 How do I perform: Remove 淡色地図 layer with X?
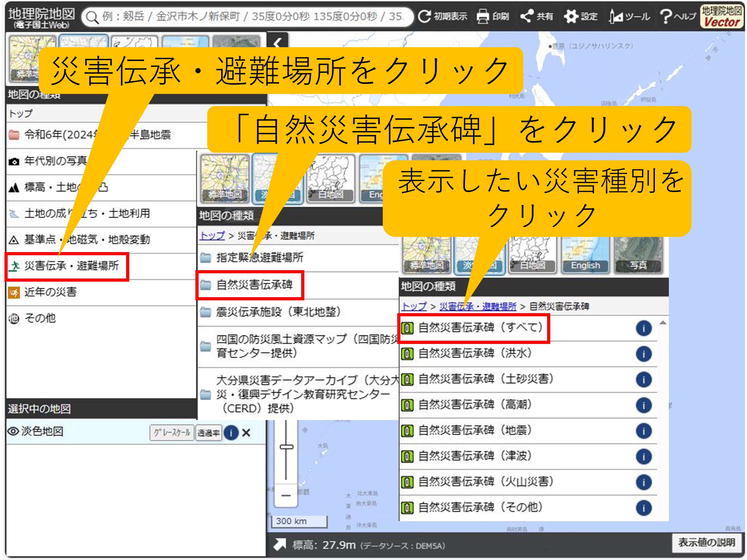(246, 433)
